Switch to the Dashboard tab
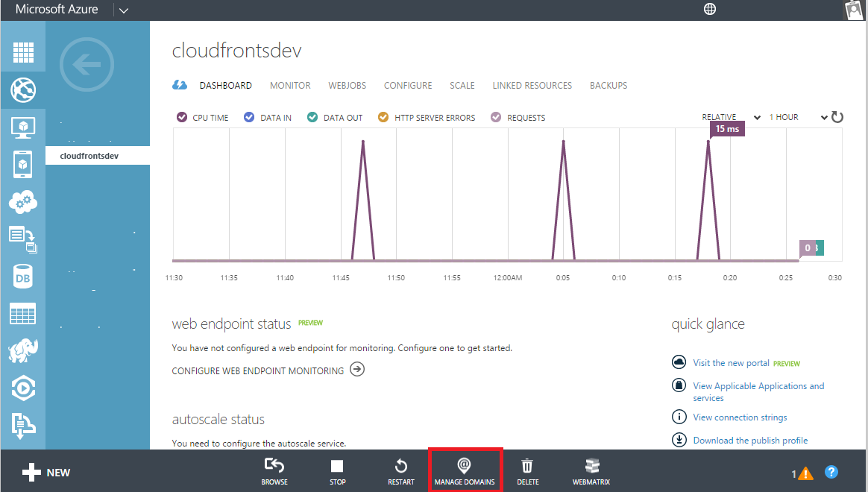Viewport: 868px width, 492px height. pyautogui.click(x=226, y=86)
